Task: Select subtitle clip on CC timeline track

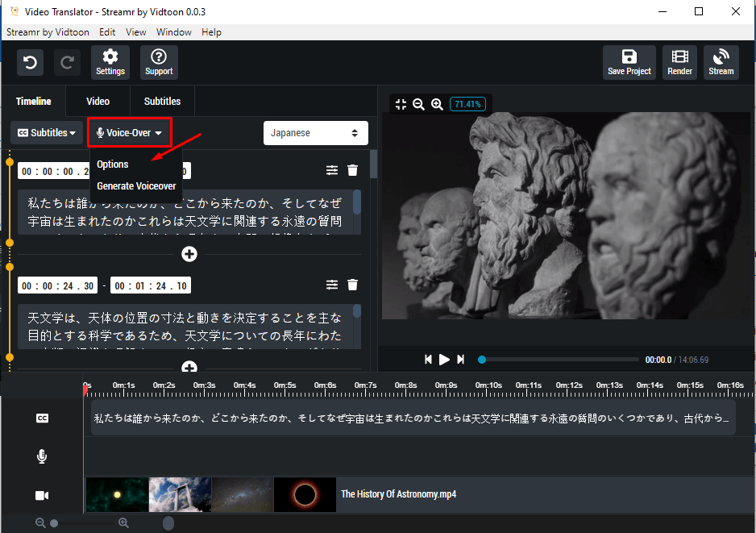Action: pyautogui.click(x=413, y=418)
